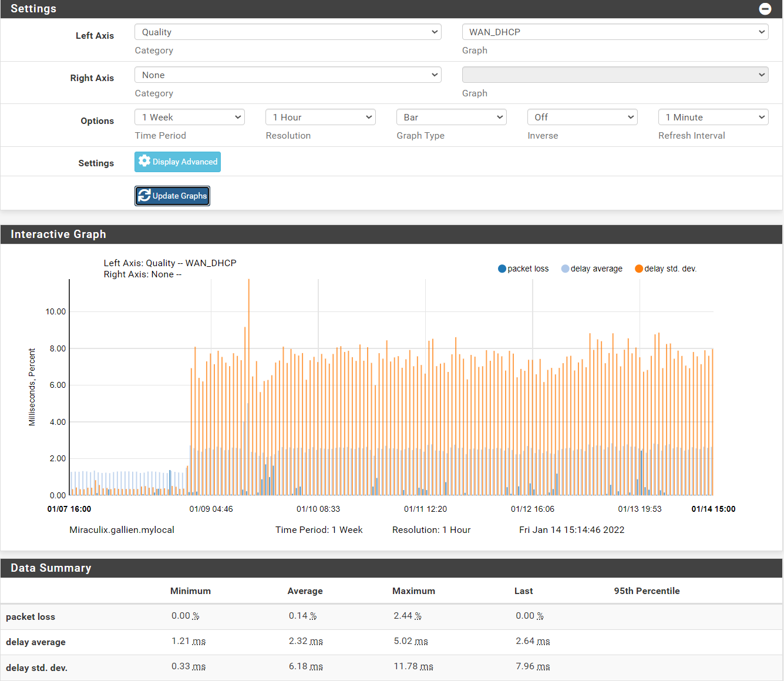784x681 pixels.
Task: Click the 01/11 12:20 axis label
Action: (x=425, y=509)
